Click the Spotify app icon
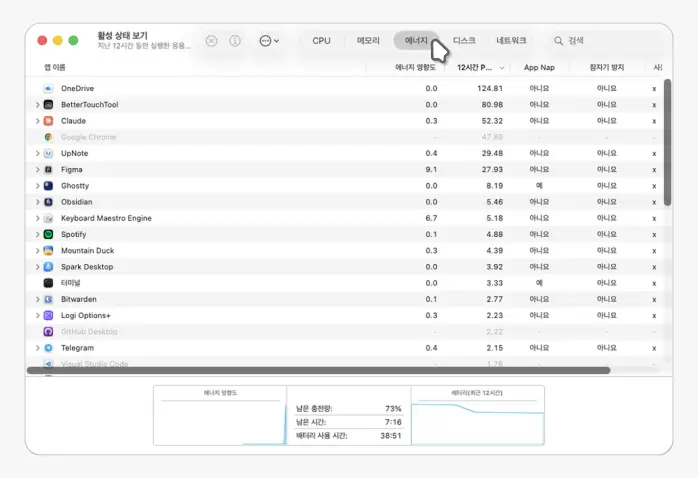This screenshot has height=478, width=698. click(48, 235)
